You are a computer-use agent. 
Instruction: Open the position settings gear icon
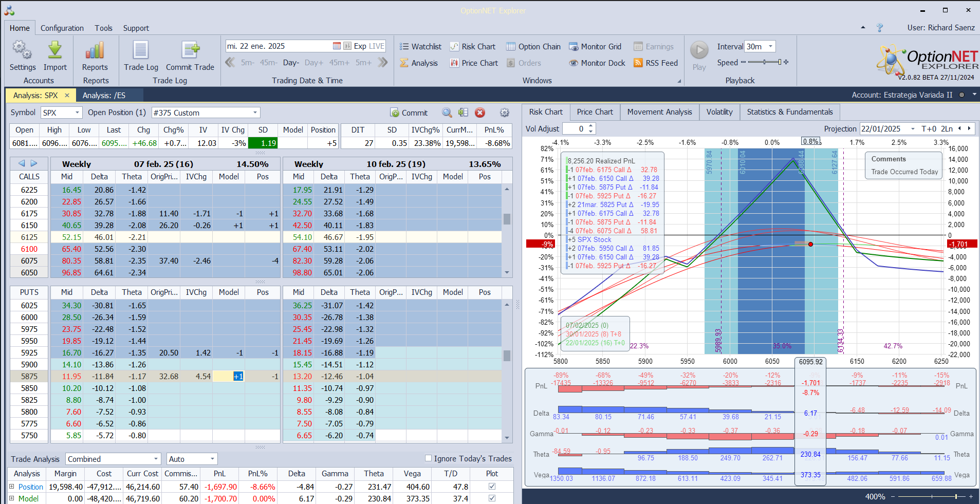tap(505, 113)
